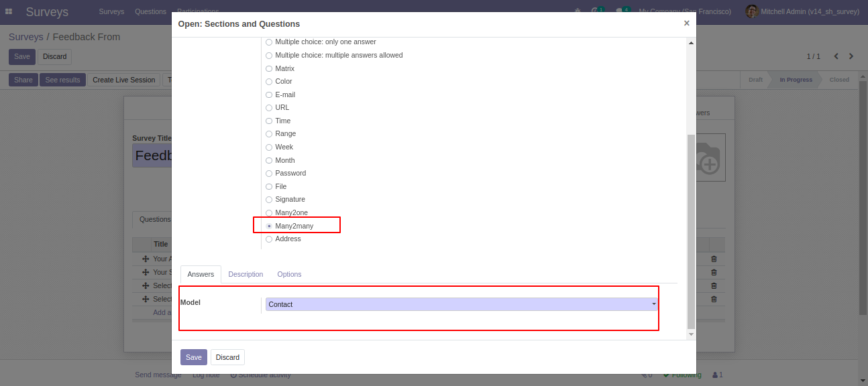
Task: Open the apps grid menu
Action: pos(9,11)
